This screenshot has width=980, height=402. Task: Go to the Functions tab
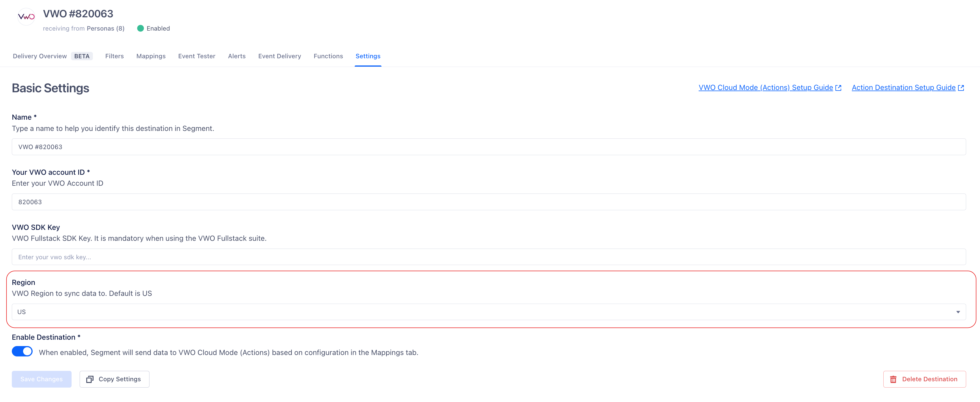click(328, 56)
